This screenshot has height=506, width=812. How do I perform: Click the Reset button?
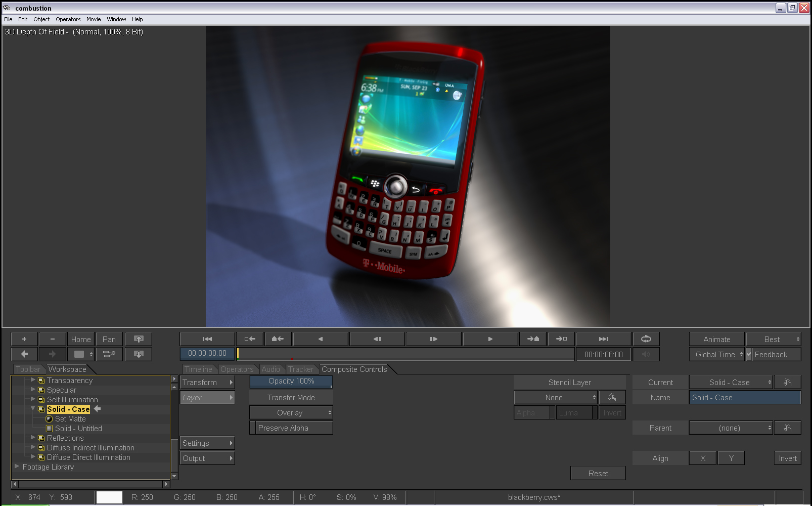point(598,474)
